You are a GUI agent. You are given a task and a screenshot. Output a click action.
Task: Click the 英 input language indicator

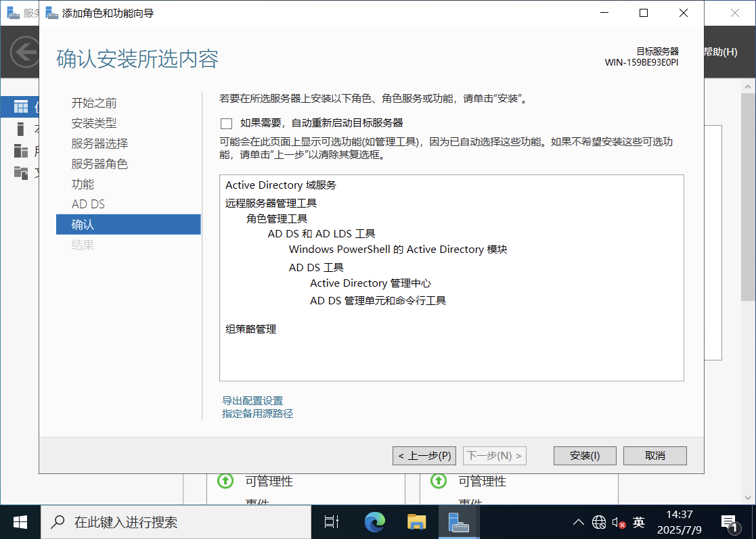pyautogui.click(x=639, y=522)
